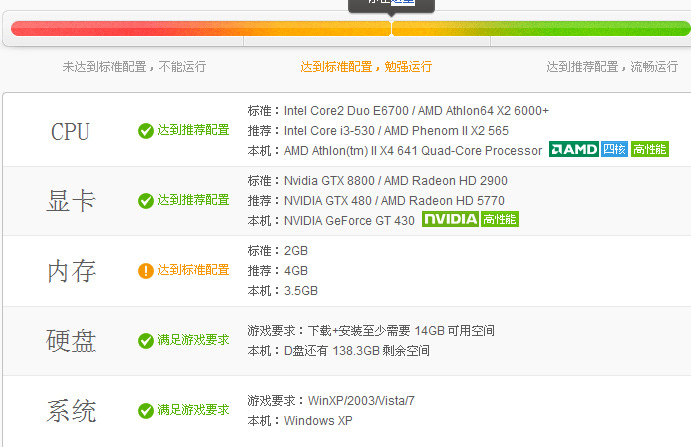Click the dark tooltip above rating bar
Image resolution: width=691 pixels, height=447 pixels.
tap(391, 4)
